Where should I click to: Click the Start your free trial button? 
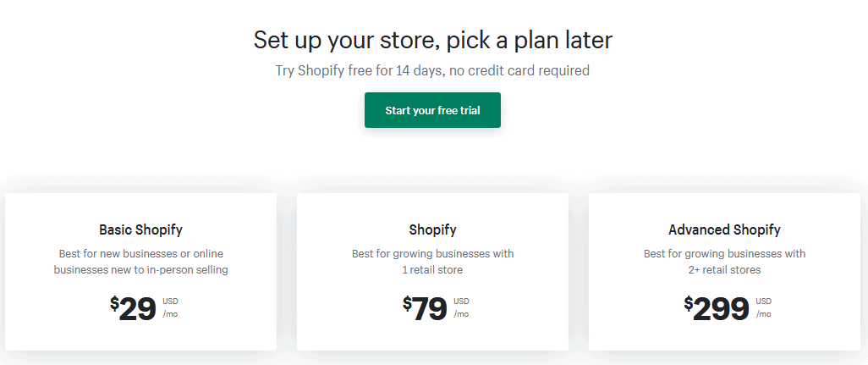coord(432,111)
